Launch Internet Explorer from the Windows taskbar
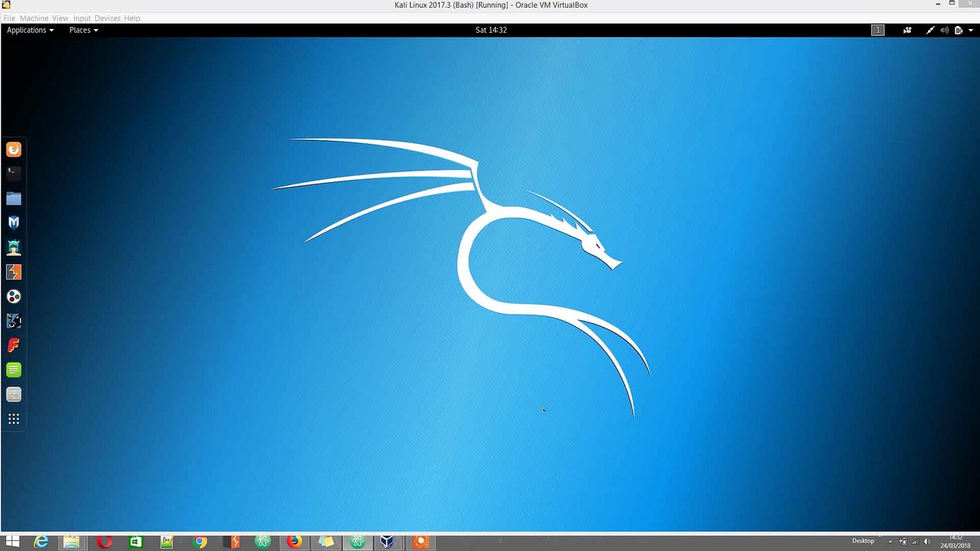The width and height of the screenshot is (980, 551). (x=41, y=542)
